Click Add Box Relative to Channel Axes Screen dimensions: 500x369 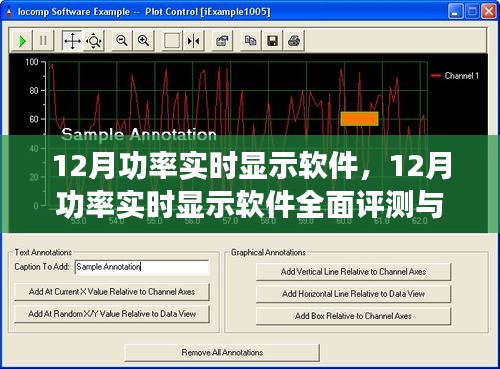tap(353, 316)
